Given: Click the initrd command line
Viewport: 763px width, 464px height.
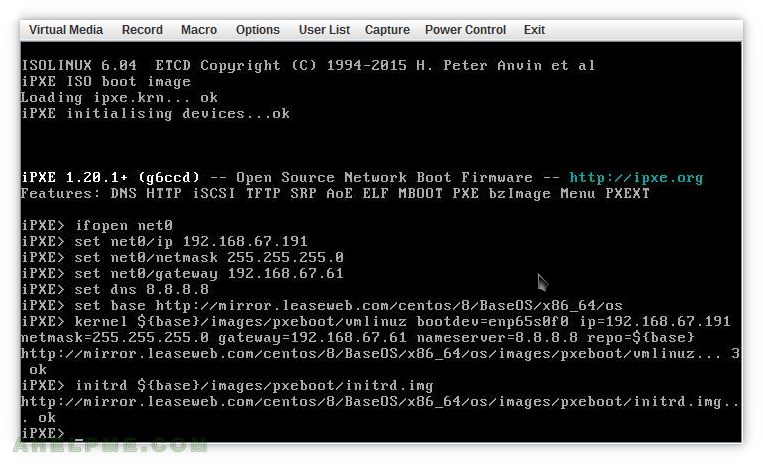Looking at the screenshot, I should (227, 386).
